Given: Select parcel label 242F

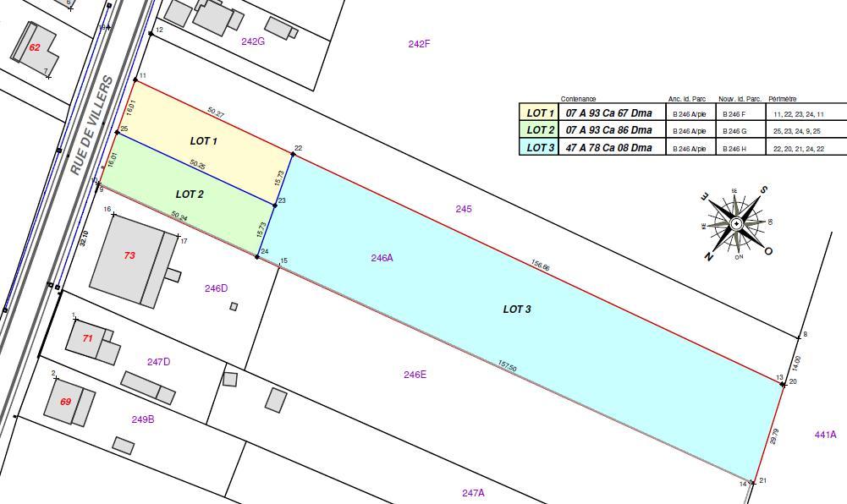Looking at the screenshot, I should pyautogui.click(x=419, y=44).
